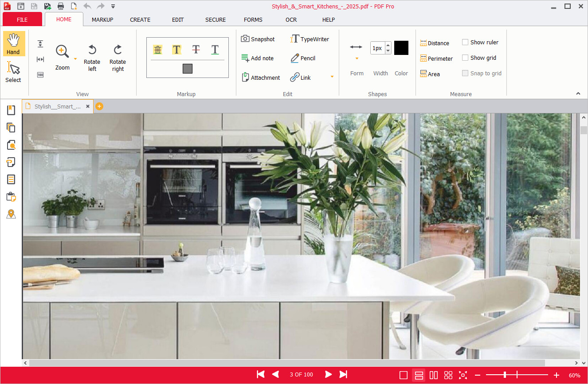Click the Add note button

pyautogui.click(x=257, y=58)
